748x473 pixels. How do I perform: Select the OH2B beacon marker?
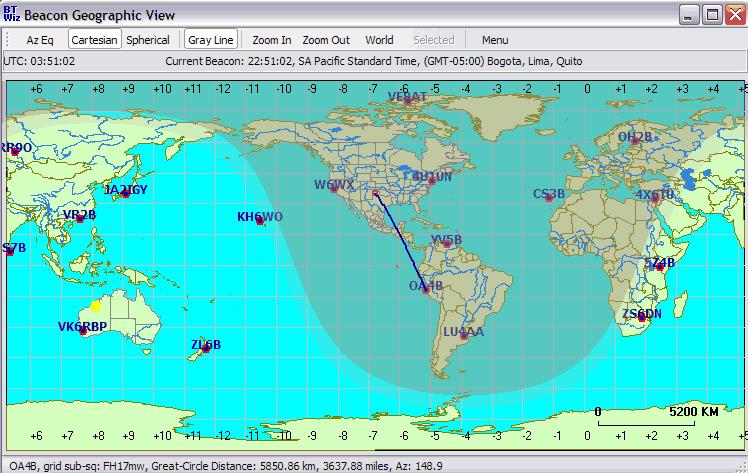pyautogui.click(x=635, y=141)
